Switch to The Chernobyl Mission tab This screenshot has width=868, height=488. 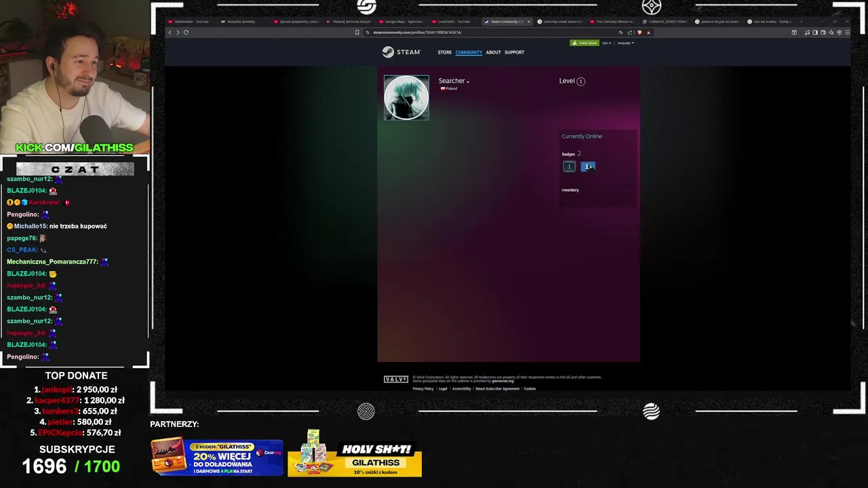[614, 22]
